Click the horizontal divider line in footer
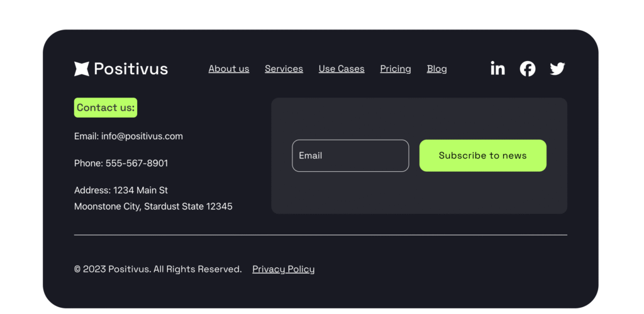 click(x=321, y=235)
